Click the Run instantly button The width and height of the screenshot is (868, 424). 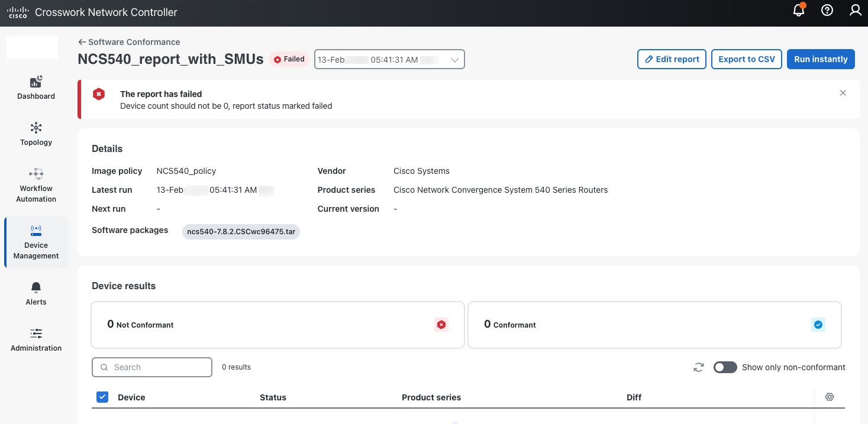tap(821, 59)
